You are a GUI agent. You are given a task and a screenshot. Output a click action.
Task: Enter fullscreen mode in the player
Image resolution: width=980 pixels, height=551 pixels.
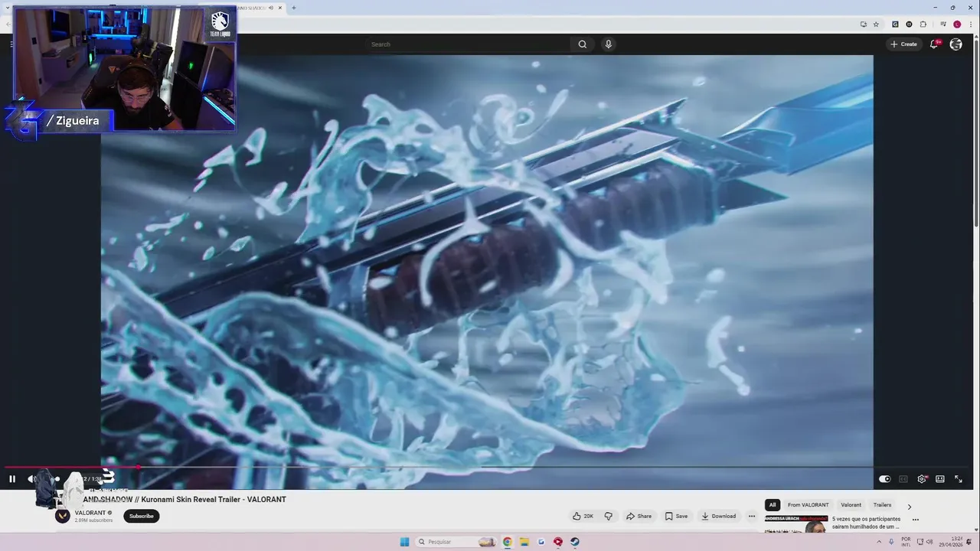click(x=959, y=479)
